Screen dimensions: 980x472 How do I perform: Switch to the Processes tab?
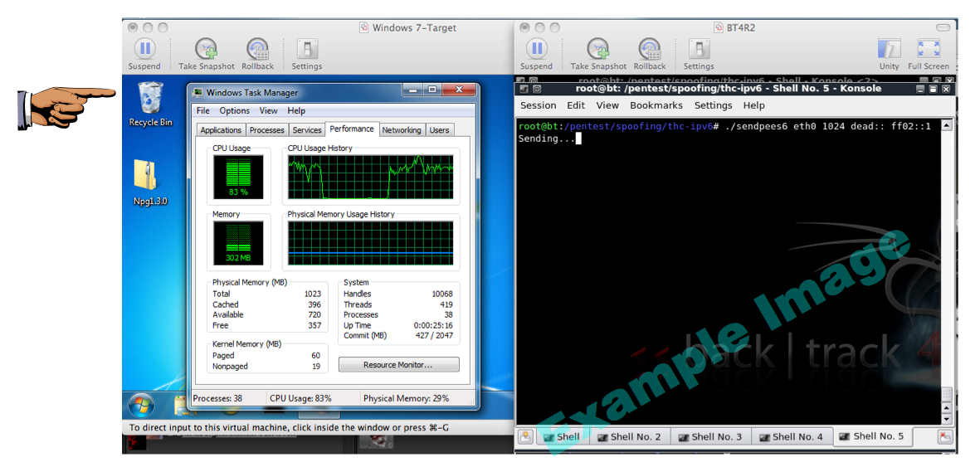pyautogui.click(x=267, y=130)
